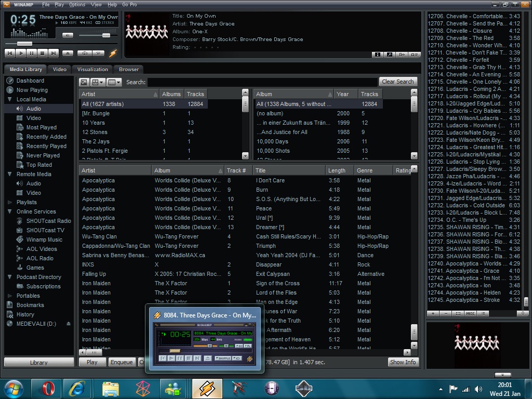Expand the Playlists tree node

tap(9, 202)
